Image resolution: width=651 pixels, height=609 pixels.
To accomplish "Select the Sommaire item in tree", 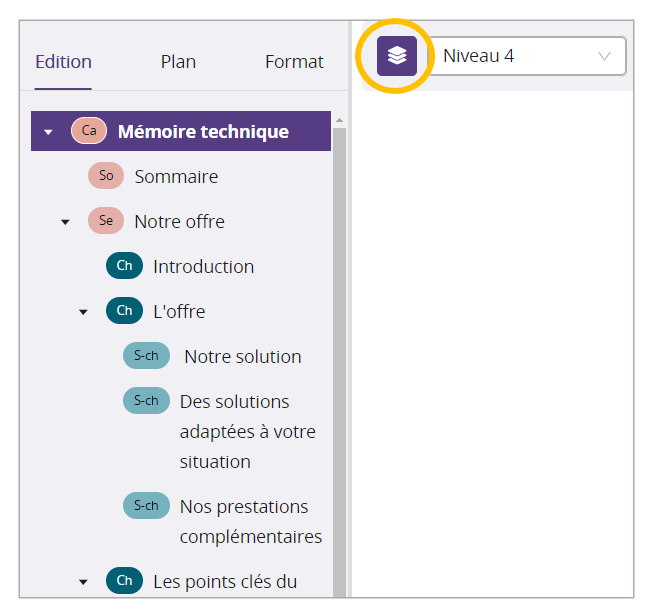I will pyautogui.click(x=176, y=177).
